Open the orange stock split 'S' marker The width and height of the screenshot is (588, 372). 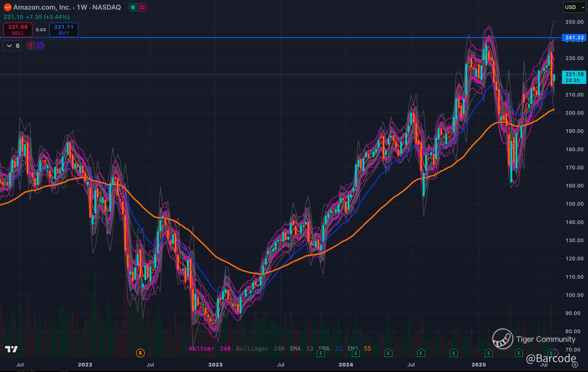[x=140, y=353]
